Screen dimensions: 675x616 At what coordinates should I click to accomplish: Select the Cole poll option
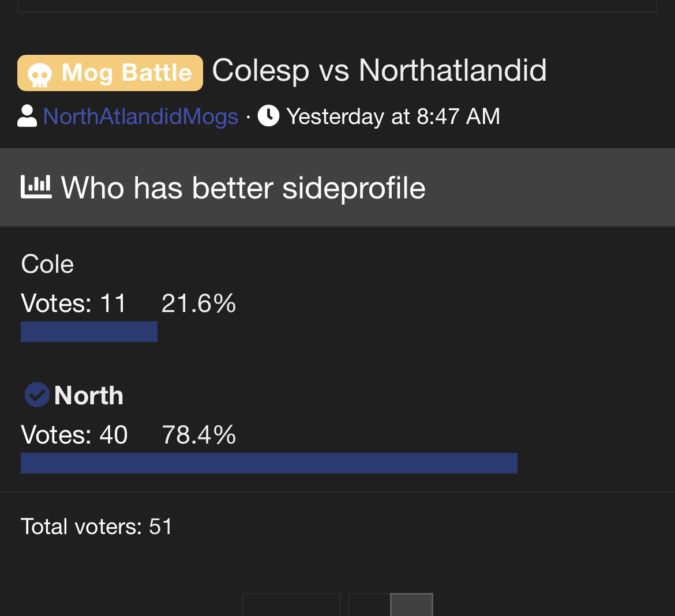coord(47,264)
